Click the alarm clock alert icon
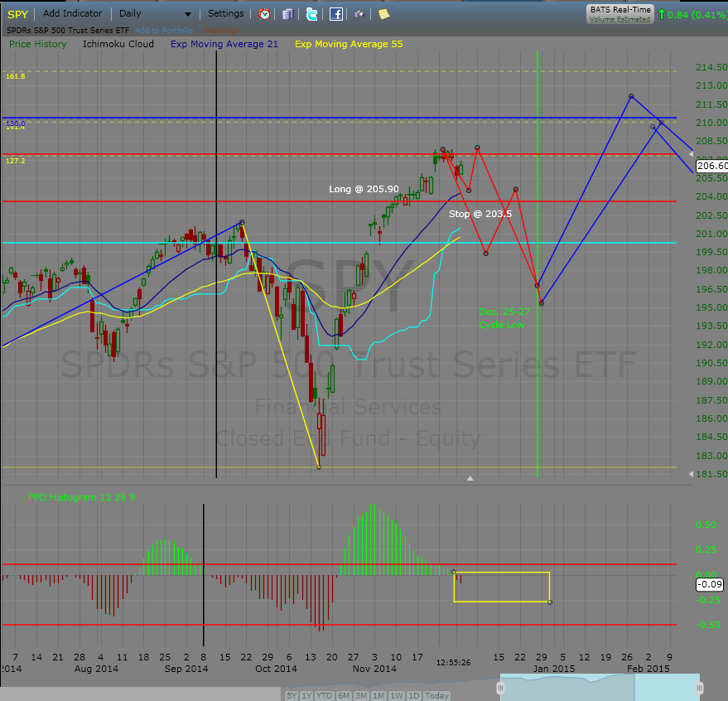This screenshot has width=728, height=701. pos(264,14)
